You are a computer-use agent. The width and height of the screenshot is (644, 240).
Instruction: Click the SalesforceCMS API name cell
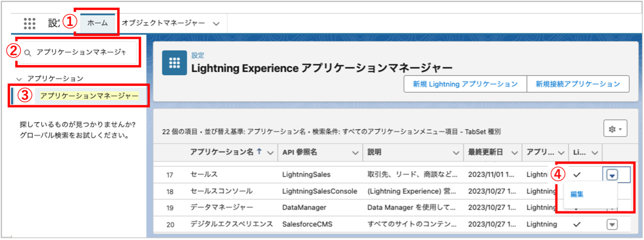307,224
